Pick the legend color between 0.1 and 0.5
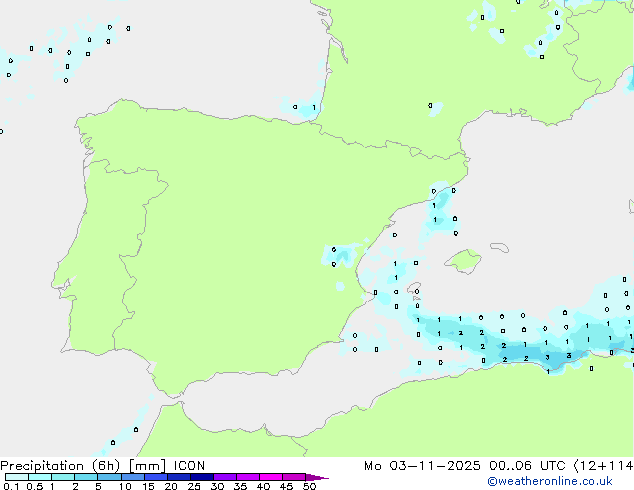This screenshot has width=634, height=490. click(17, 477)
